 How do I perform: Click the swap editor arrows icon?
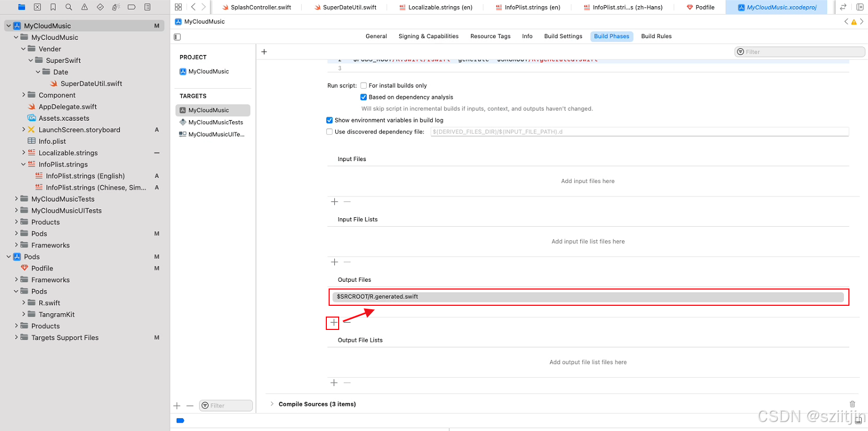[843, 7]
